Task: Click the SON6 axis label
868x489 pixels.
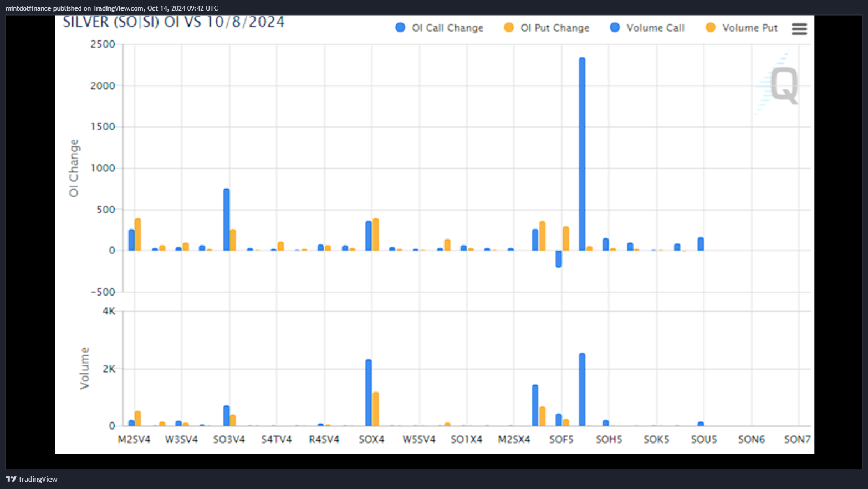Action: point(752,439)
